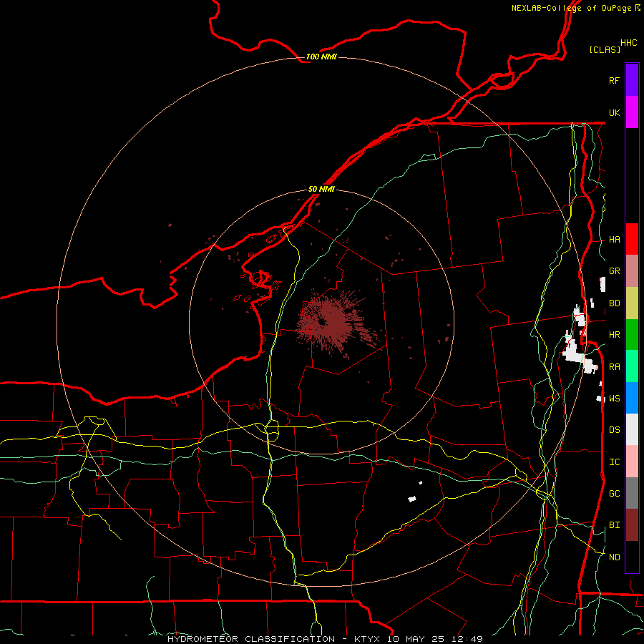Viewport: 644px width, 644px height.
Task: Click 'HYDROMETEOR CLASSIFICATION' title text
Action: (x=251, y=639)
